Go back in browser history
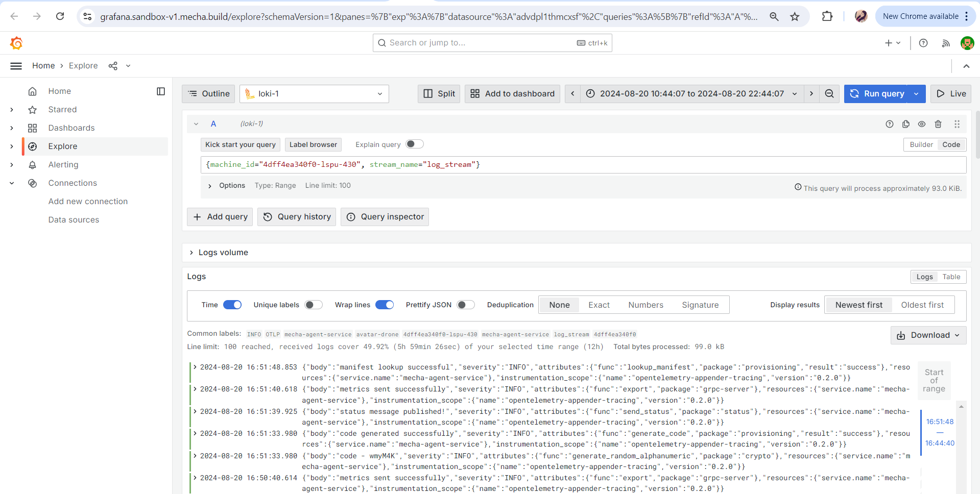980x494 pixels. coord(14,16)
